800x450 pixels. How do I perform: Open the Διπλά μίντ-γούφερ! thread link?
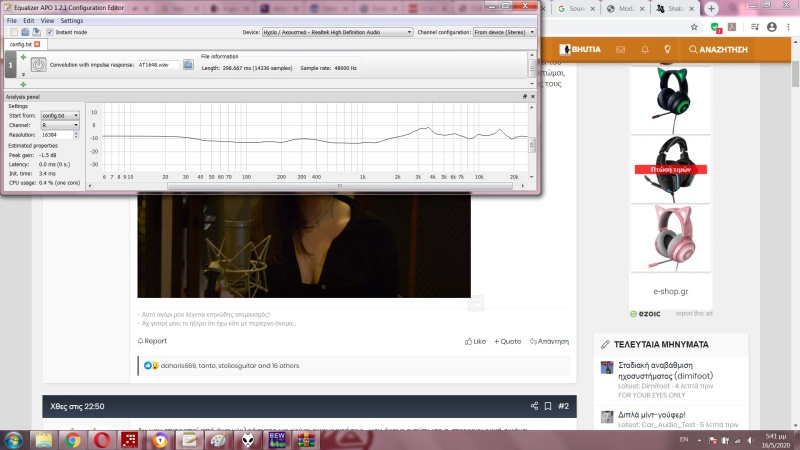[x=652, y=415]
